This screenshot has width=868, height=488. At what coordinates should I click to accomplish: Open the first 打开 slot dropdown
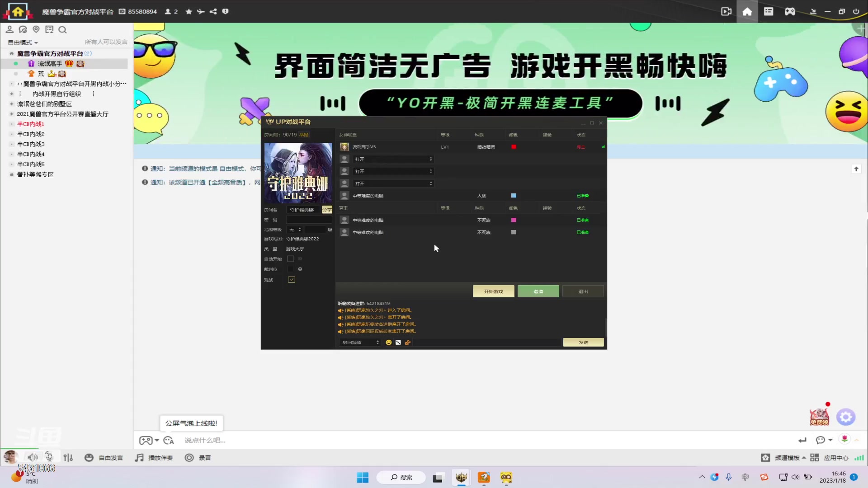tap(393, 159)
